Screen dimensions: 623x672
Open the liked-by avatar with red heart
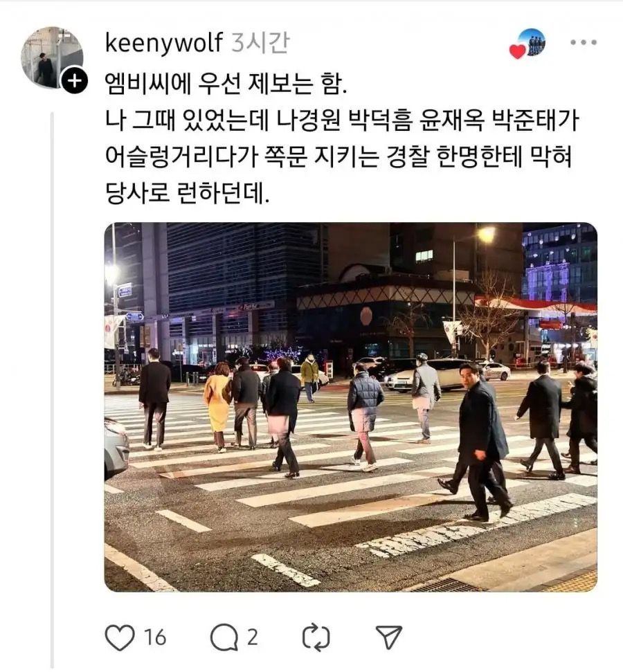pyautogui.click(x=531, y=43)
